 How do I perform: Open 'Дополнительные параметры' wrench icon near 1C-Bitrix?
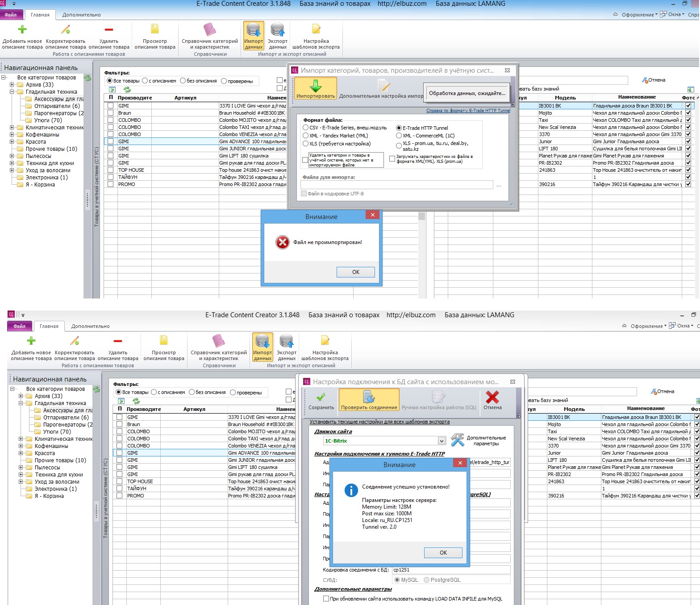457,440
